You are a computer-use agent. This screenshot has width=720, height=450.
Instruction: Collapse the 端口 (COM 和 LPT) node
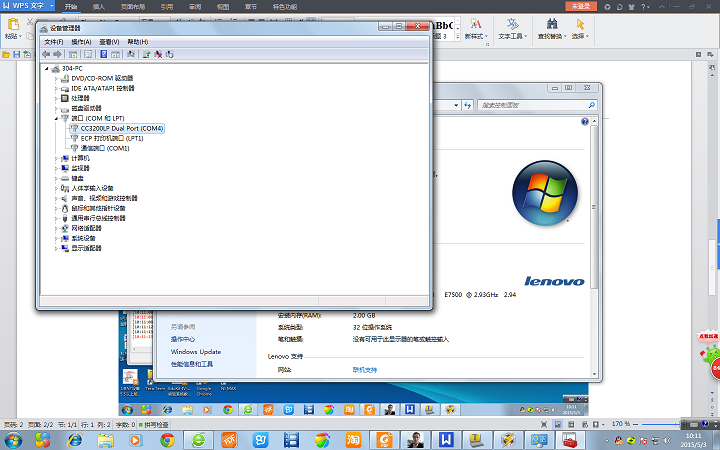(x=56, y=118)
